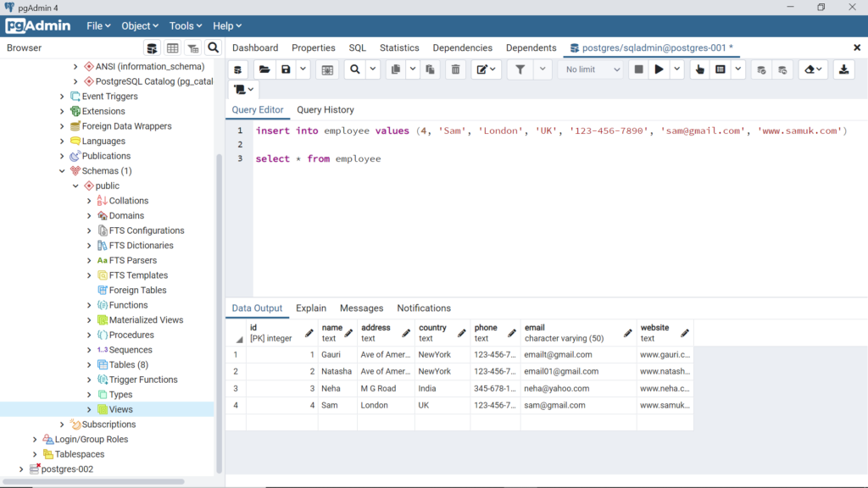Execute the query with the Play icon

[659, 69]
